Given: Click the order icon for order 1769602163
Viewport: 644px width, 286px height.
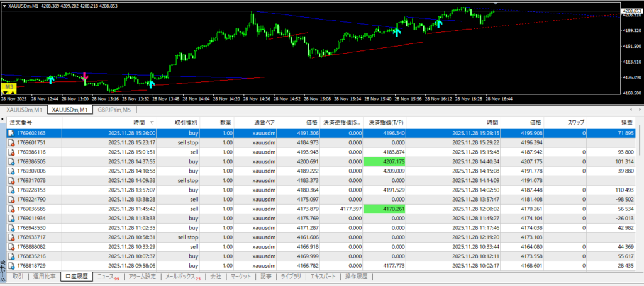Looking at the screenshot, I should tap(11, 134).
